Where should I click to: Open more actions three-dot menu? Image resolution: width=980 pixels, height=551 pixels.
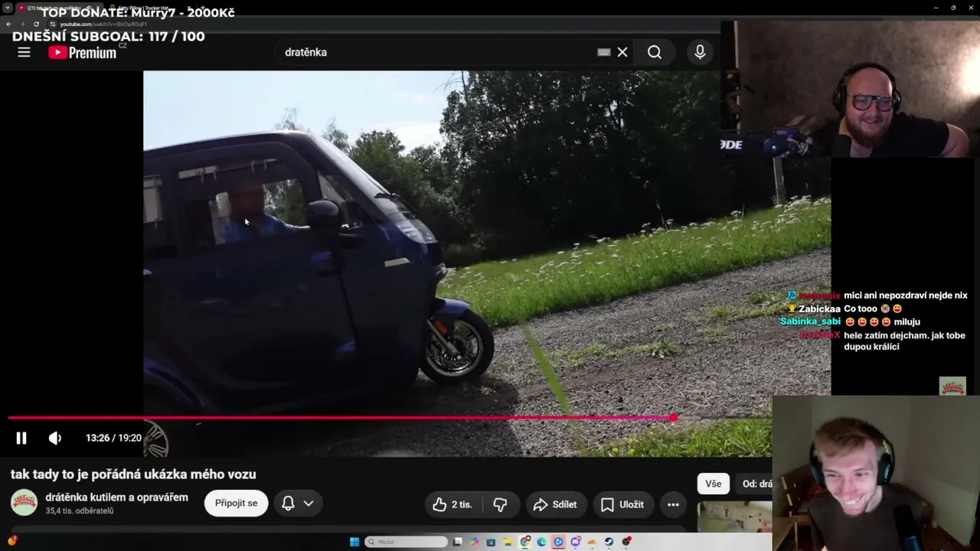tap(673, 504)
